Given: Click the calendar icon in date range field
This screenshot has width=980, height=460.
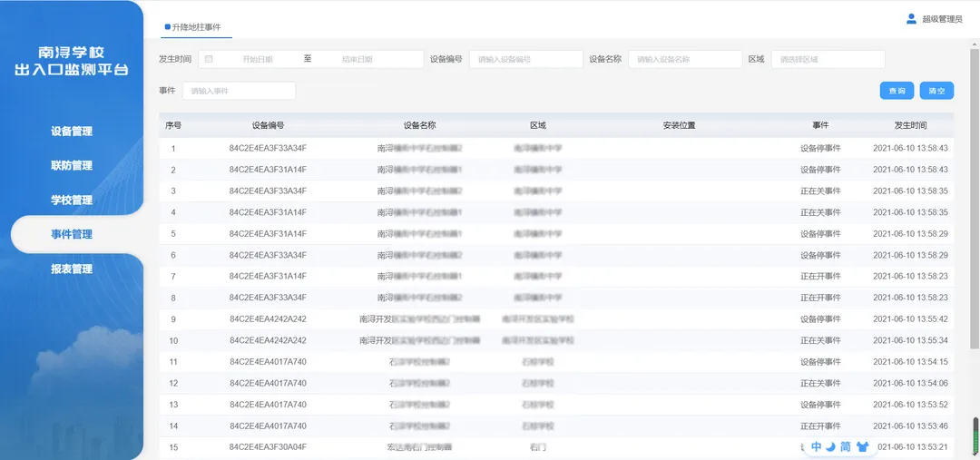Looking at the screenshot, I should click(x=210, y=59).
